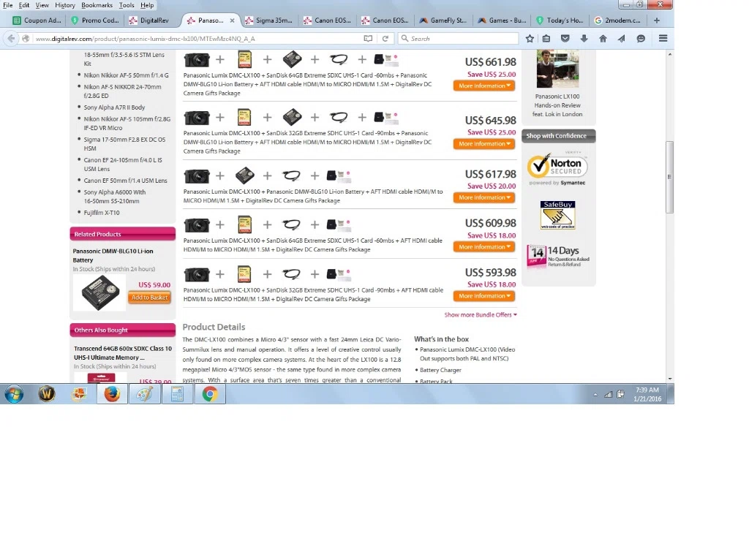The width and height of the screenshot is (749, 560).
Task: Open the Downloads arrow icon
Action: pyautogui.click(x=584, y=39)
